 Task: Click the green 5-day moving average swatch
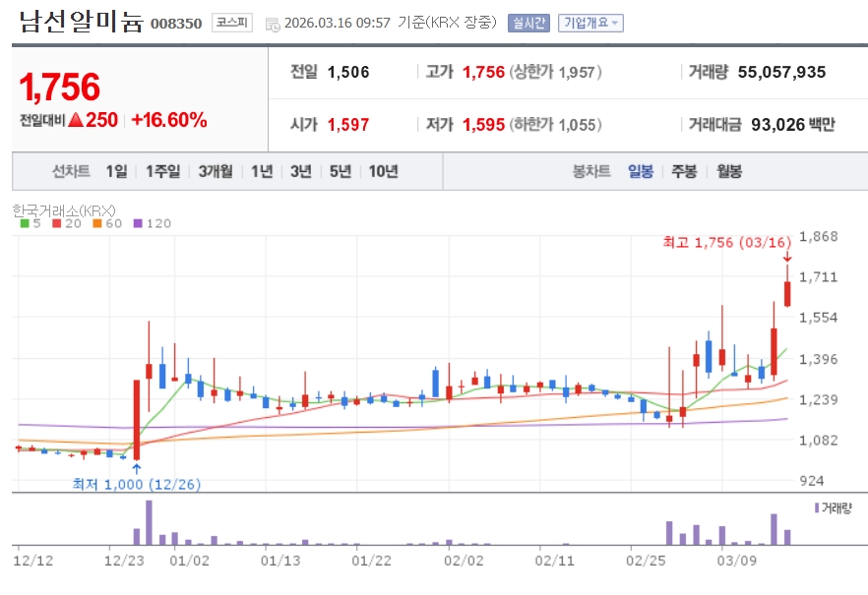[25, 223]
